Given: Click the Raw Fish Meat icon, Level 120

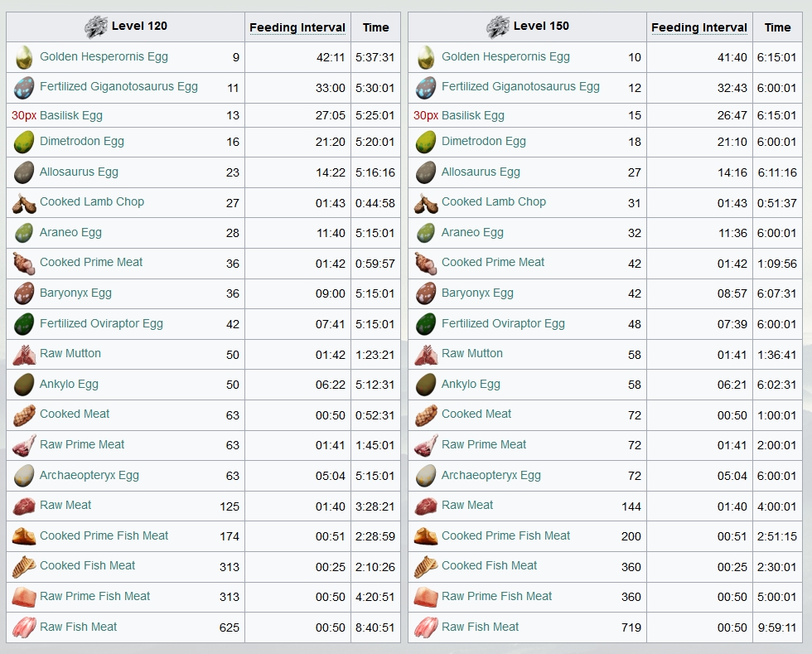Looking at the screenshot, I should pos(24,627).
